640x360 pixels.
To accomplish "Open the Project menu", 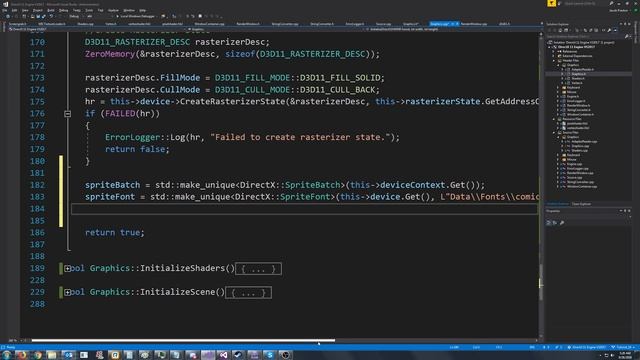I will (37, 10).
